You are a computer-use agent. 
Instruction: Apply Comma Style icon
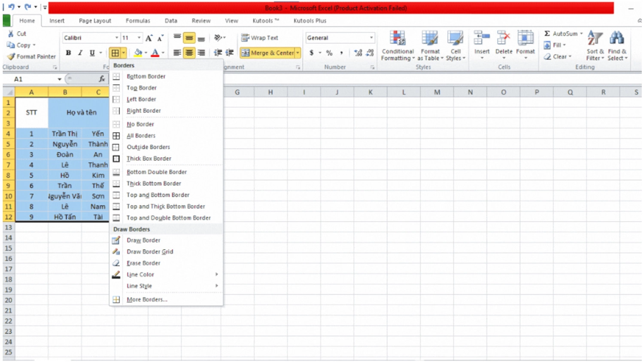click(341, 53)
